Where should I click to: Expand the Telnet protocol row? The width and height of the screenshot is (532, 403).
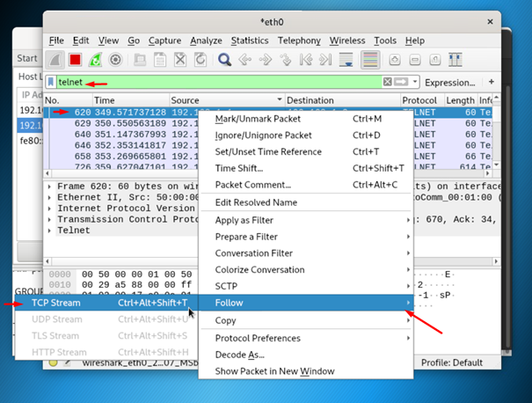[x=49, y=231]
